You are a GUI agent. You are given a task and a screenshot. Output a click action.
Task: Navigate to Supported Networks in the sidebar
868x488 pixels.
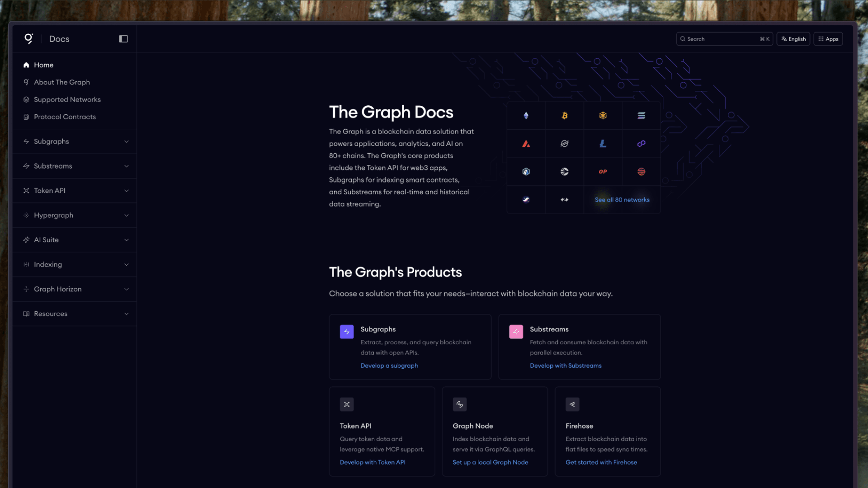tap(67, 99)
